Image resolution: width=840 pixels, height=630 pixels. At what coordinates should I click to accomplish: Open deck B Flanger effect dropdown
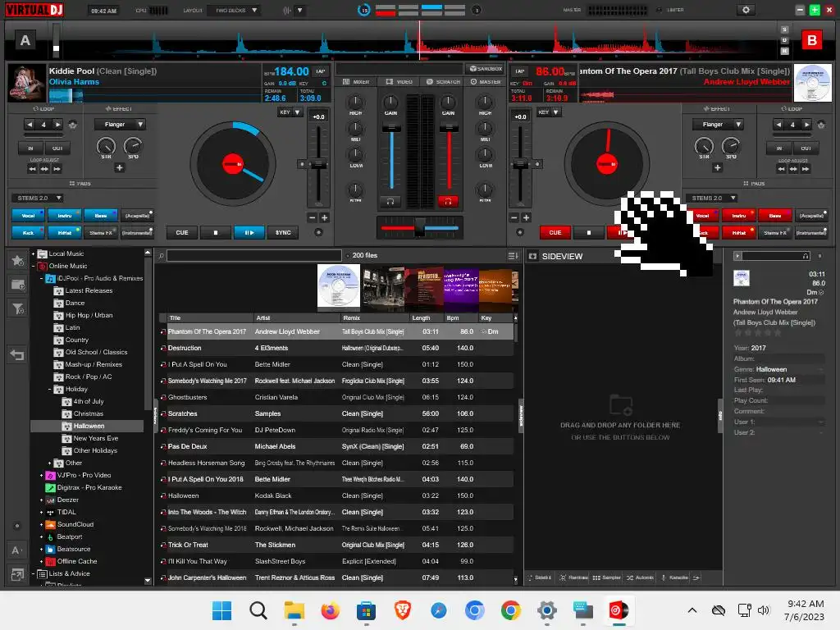[718, 125]
